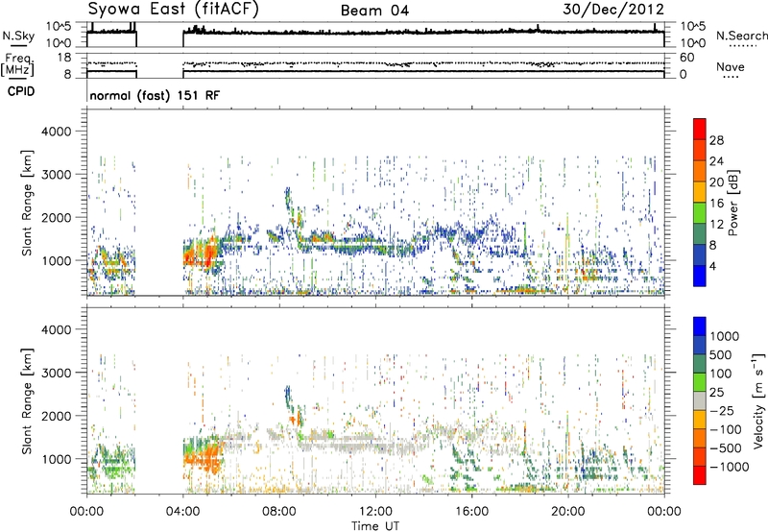Pick the gray -25 to 25 Velocity colorbar segment
This screenshot has height=532, width=768.
[x=700, y=400]
